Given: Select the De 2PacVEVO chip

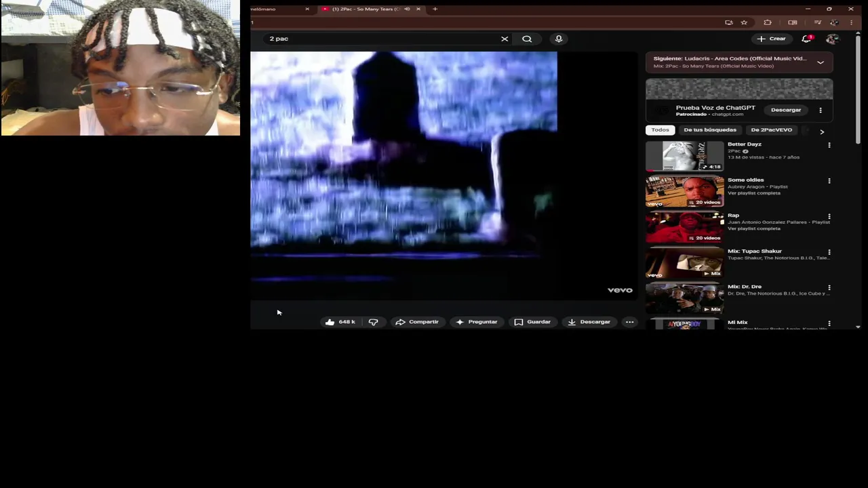Looking at the screenshot, I should click(x=771, y=130).
